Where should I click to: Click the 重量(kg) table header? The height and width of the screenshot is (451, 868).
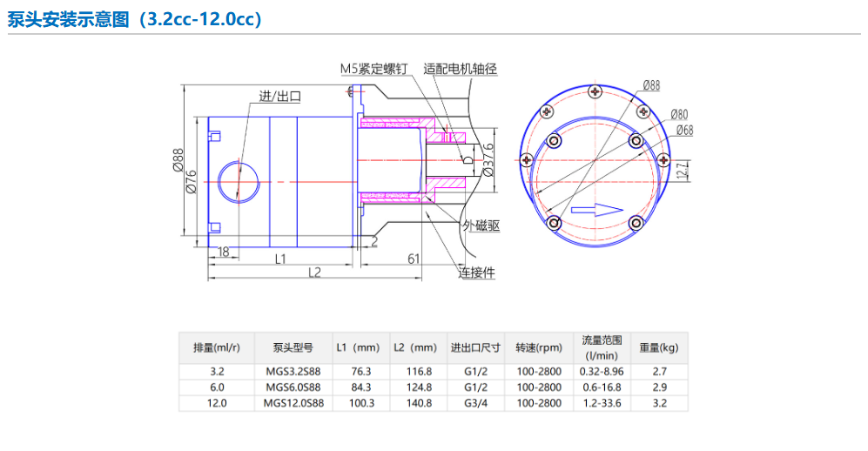click(658, 347)
